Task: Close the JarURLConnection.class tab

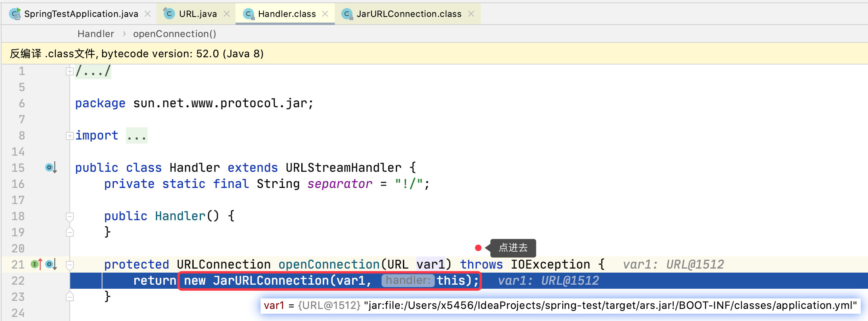Action: coord(471,14)
